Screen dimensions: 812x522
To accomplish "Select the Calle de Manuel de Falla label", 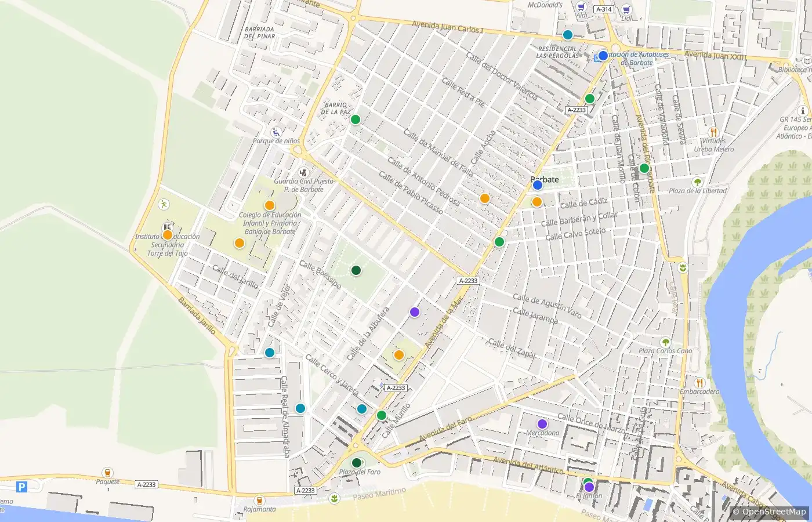I will tap(438, 153).
